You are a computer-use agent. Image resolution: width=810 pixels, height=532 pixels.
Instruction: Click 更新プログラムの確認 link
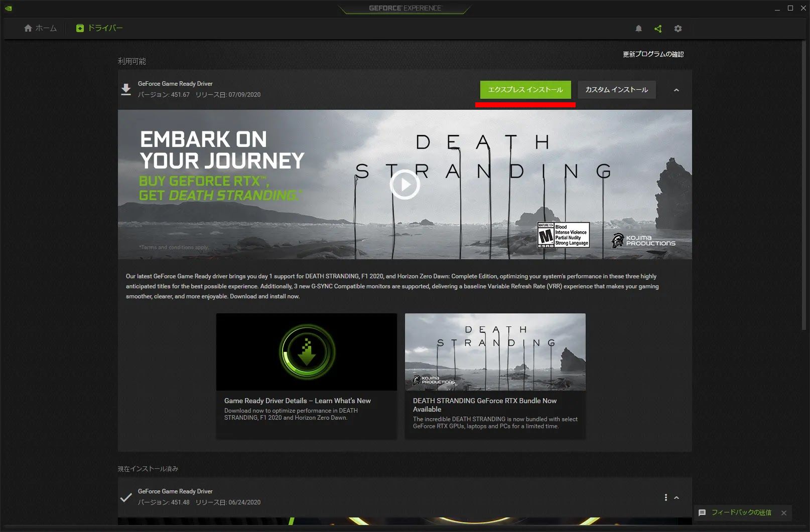click(653, 54)
